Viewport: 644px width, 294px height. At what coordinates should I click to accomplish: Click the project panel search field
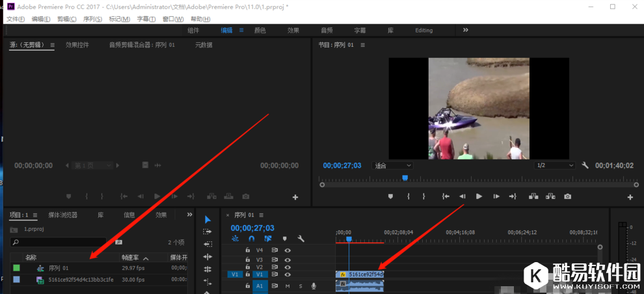click(62, 242)
